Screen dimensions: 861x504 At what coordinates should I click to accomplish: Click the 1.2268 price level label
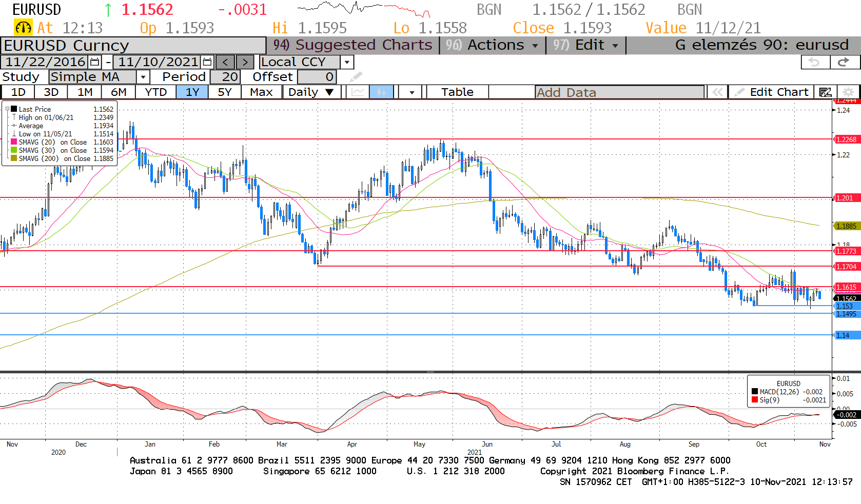[846, 139]
